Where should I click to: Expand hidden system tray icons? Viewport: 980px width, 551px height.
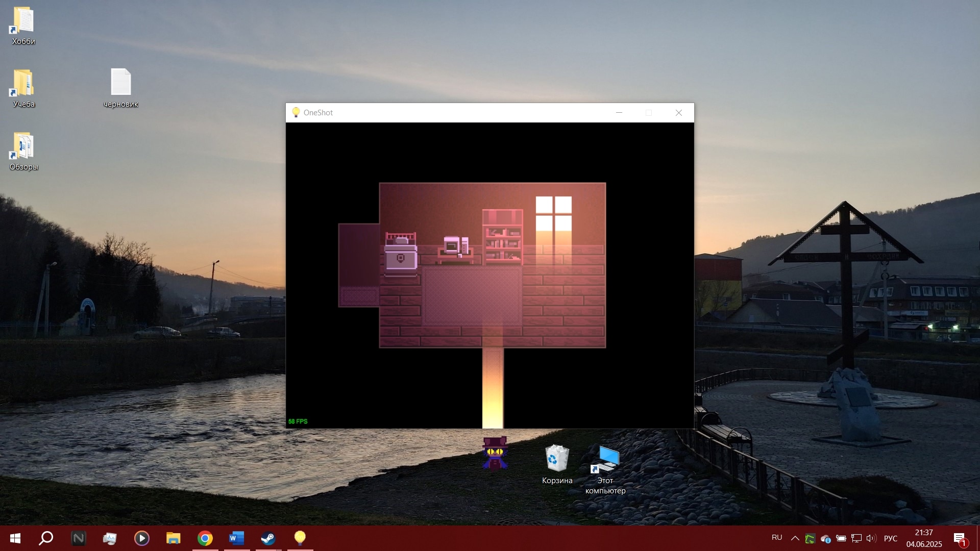click(x=795, y=538)
